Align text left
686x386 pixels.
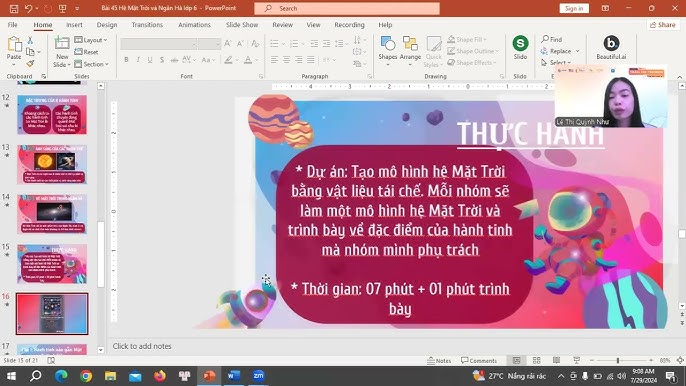(274, 60)
